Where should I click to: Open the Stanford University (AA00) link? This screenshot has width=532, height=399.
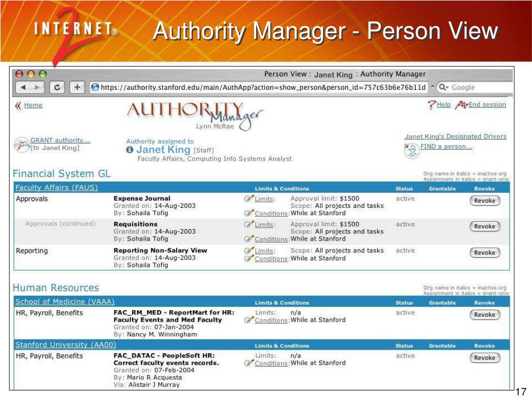[x=65, y=345]
